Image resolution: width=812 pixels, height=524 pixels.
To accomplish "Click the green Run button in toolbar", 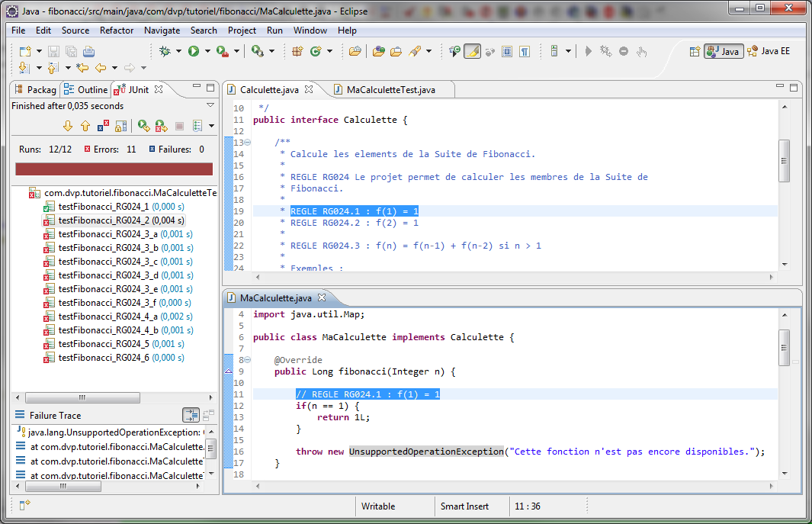I will (x=194, y=51).
